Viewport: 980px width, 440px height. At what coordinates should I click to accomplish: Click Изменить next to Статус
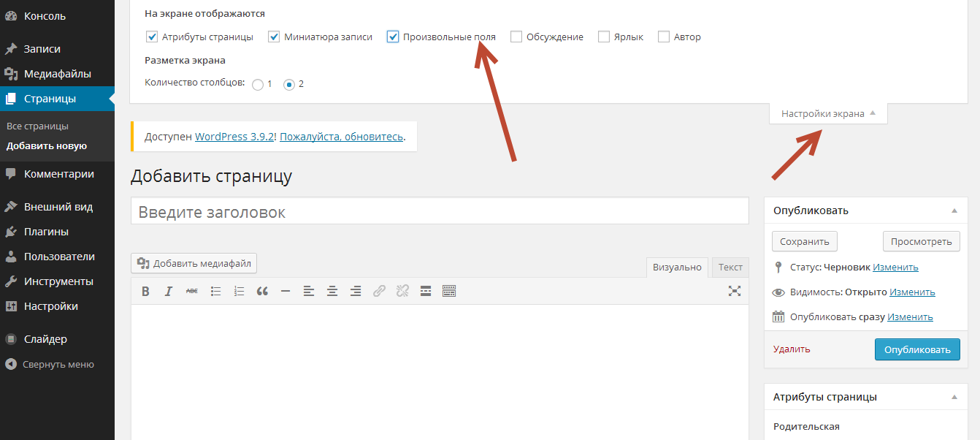point(895,268)
